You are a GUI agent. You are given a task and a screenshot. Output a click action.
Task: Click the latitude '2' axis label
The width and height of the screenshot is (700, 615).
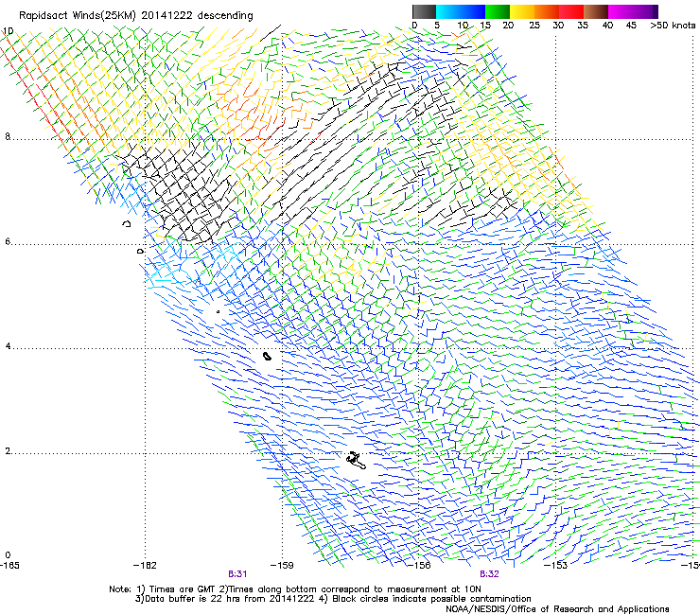pyautogui.click(x=8, y=451)
